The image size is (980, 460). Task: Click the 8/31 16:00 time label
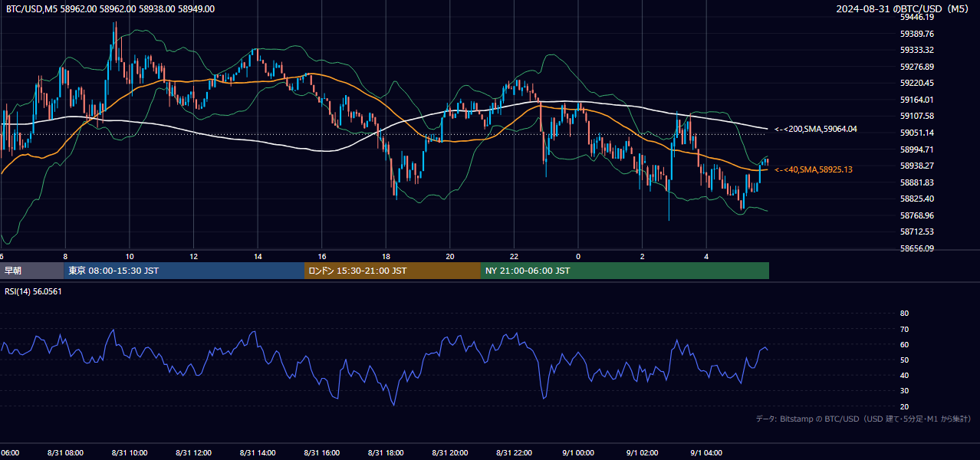pos(322,453)
